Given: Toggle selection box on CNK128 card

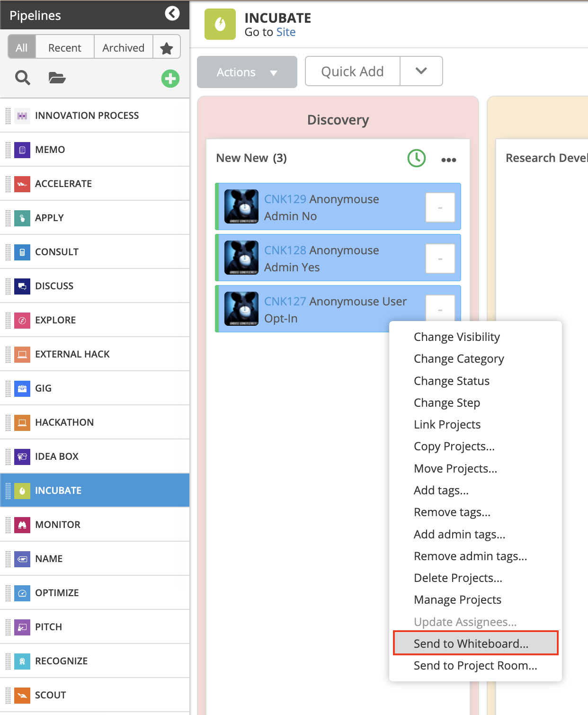Looking at the screenshot, I should 440,259.
